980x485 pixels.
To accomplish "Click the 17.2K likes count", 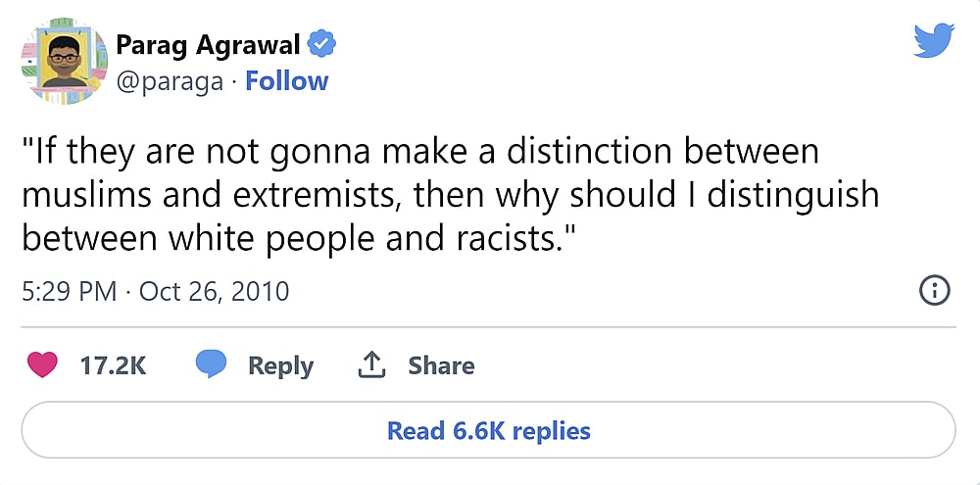I will click(x=113, y=365).
